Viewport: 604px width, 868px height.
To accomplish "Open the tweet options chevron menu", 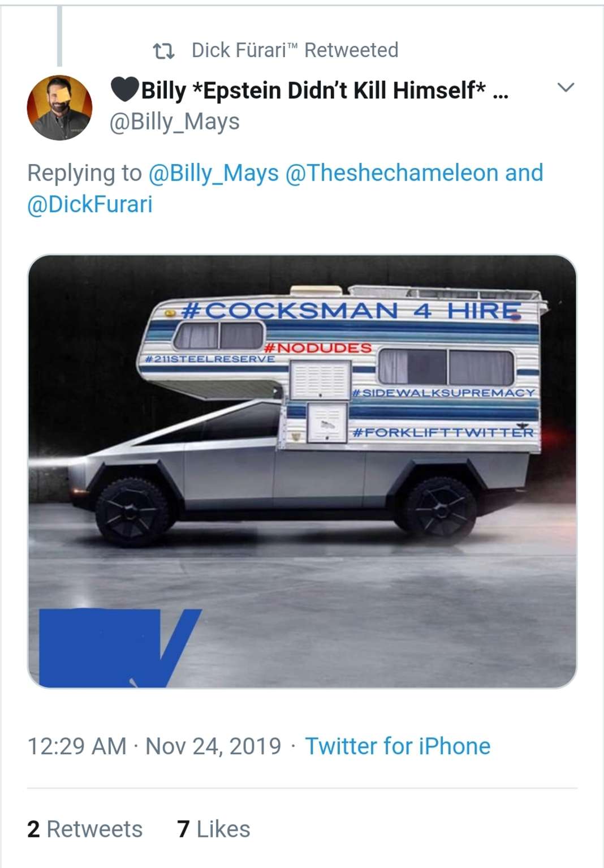I will click(x=566, y=87).
